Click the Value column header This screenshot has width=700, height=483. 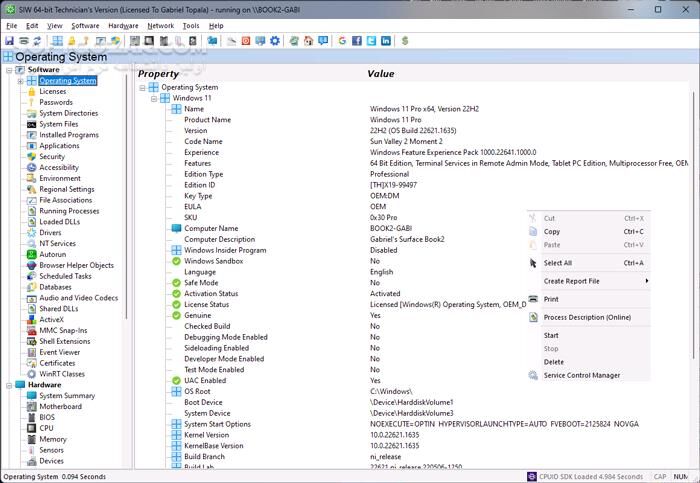[x=380, y=74]
